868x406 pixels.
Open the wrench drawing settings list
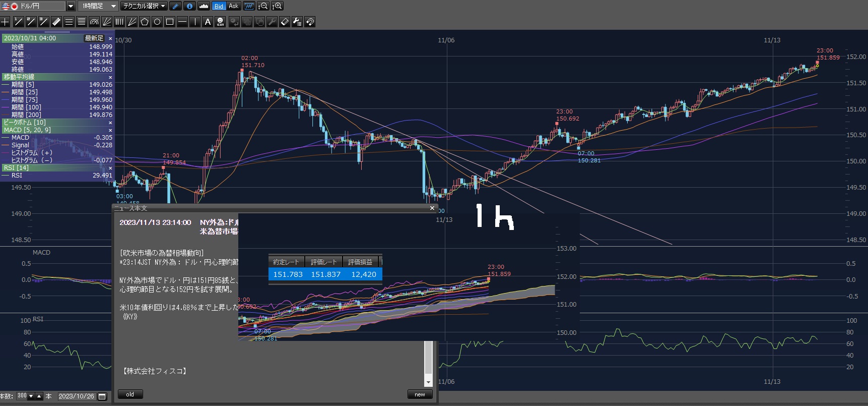pos(297,22)
